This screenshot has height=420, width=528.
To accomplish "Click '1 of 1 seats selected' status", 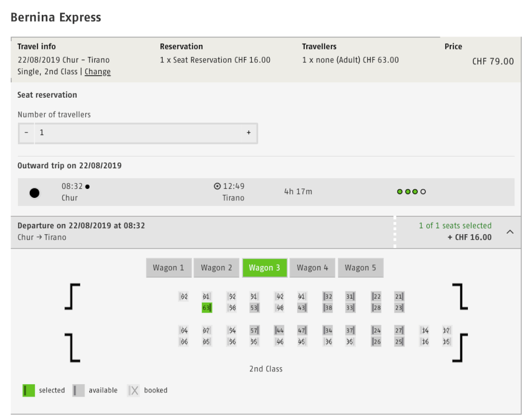I will [455, 225].
